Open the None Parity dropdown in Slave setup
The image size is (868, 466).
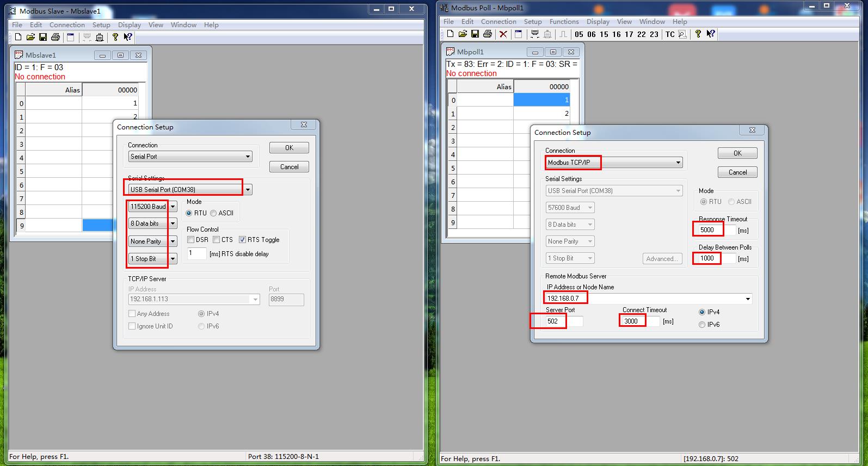tap(173, 241)
